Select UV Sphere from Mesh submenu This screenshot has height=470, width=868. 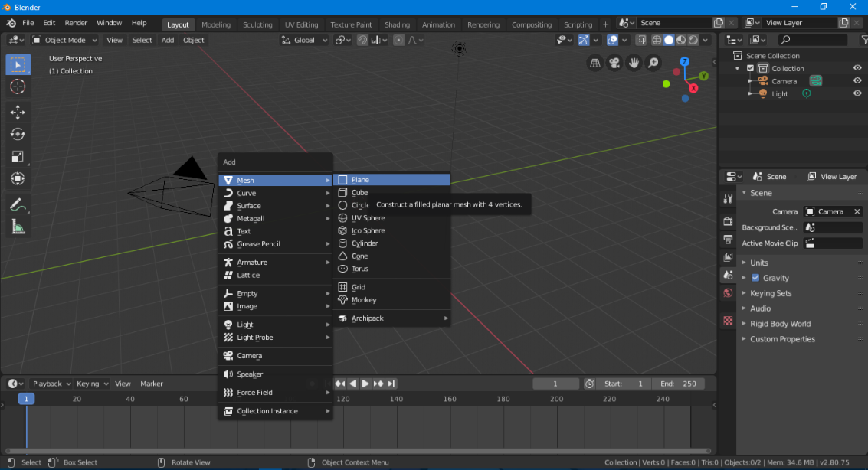[368, 218]
